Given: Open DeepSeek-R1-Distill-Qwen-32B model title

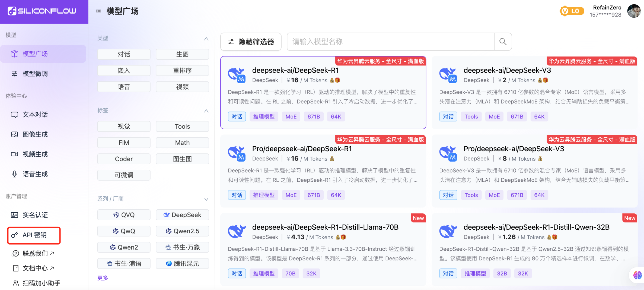Looking at the screenshot, I should [x=537, y=227].
